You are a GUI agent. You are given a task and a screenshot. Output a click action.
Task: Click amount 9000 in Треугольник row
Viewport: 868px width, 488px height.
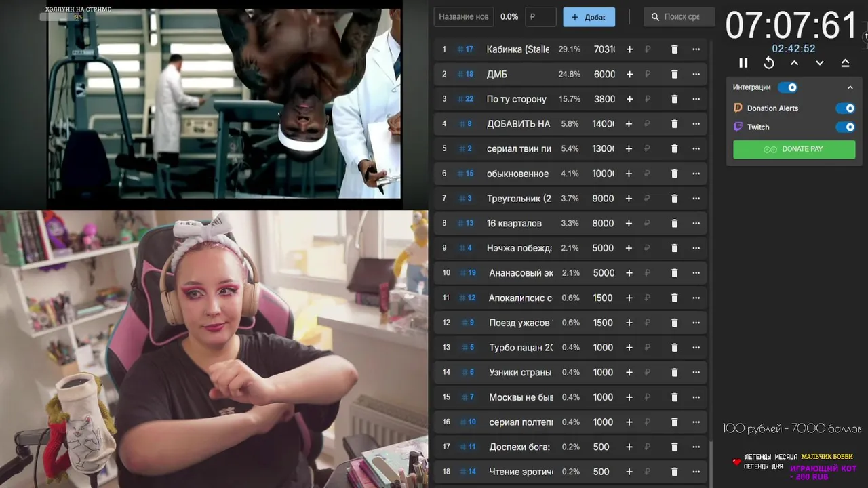coord(603,199)
